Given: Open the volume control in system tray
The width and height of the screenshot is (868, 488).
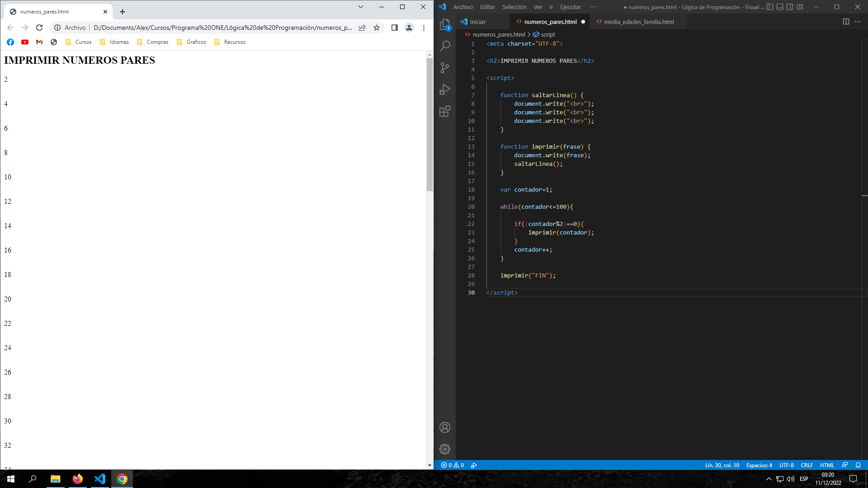Looking at the screenshot, I should 790,479.
